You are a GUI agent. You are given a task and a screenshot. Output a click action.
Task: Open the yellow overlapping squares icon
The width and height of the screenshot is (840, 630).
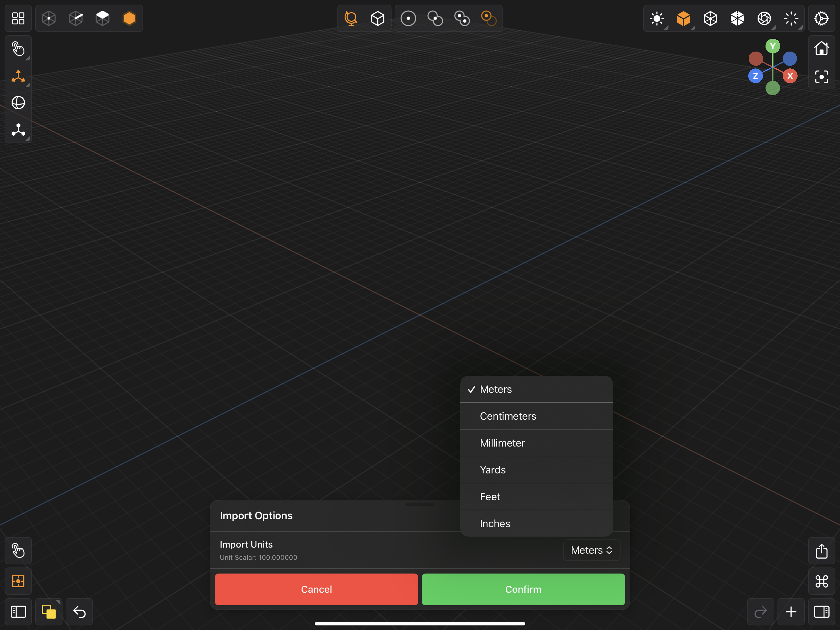point(49,612)
